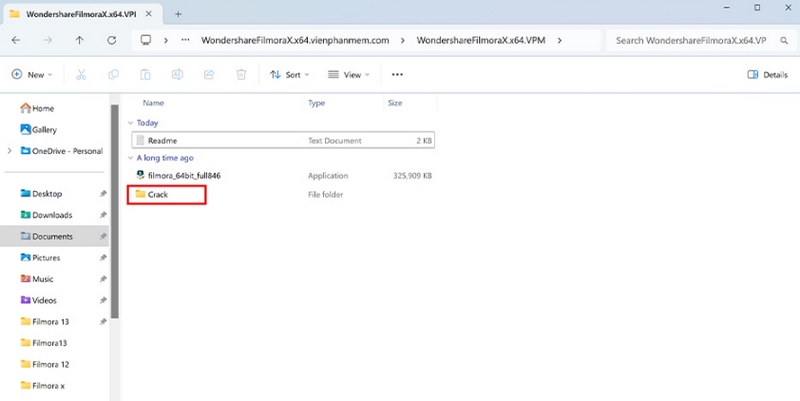Sort files by Name column
This screenshot has width=800, height=401.
tap(153, 103)
